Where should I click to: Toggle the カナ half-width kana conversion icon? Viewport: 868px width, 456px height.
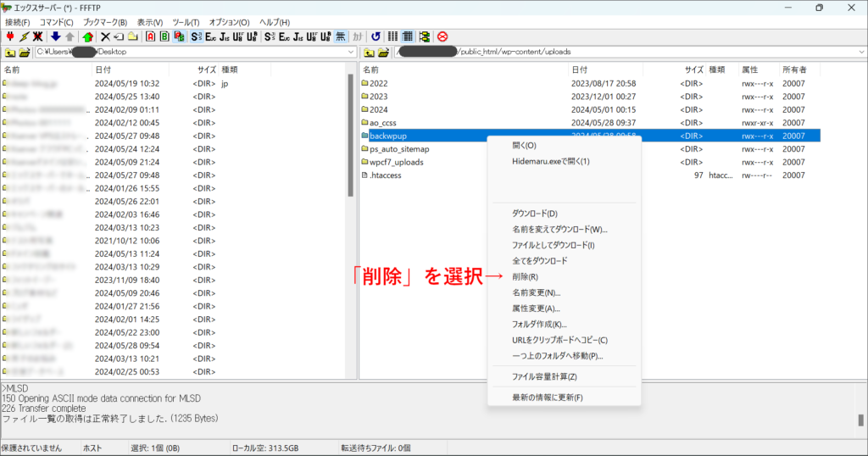click(358, 36)
